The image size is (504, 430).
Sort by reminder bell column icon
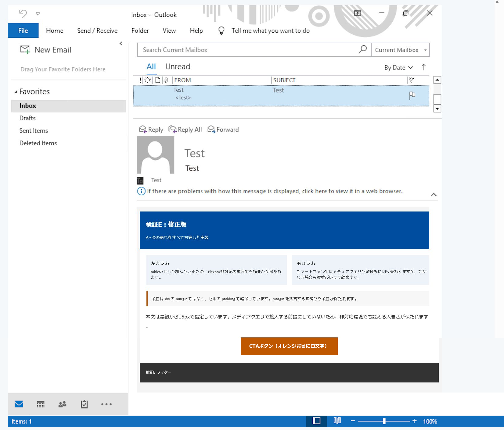148,80
